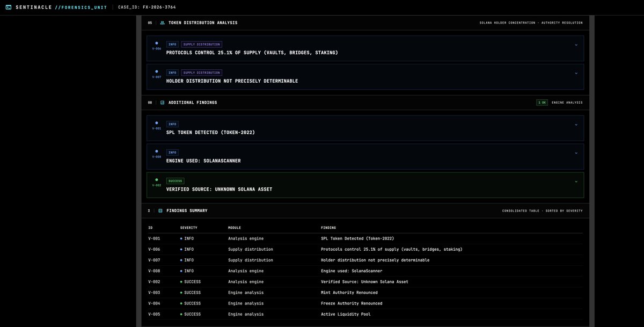Click the 'Engine Analysis' label beside 1 OK
Image resolution: width=644 pixels, height=327 pixels.
(567, 103)
